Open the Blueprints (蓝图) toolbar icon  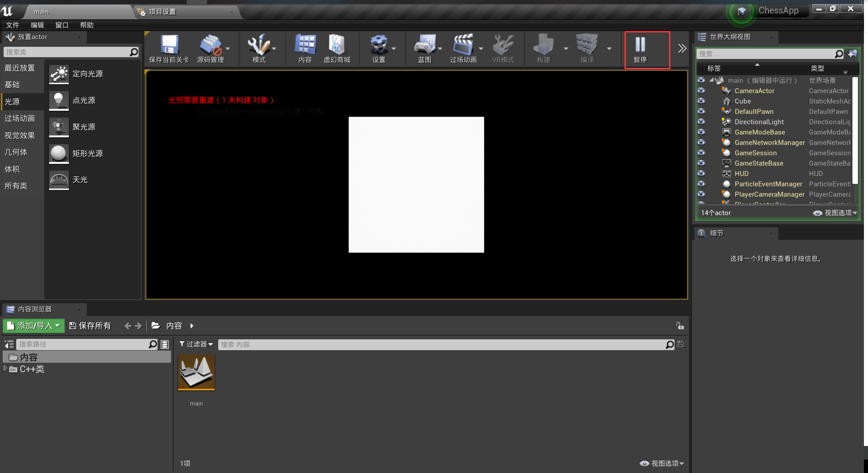pos(424,45)
